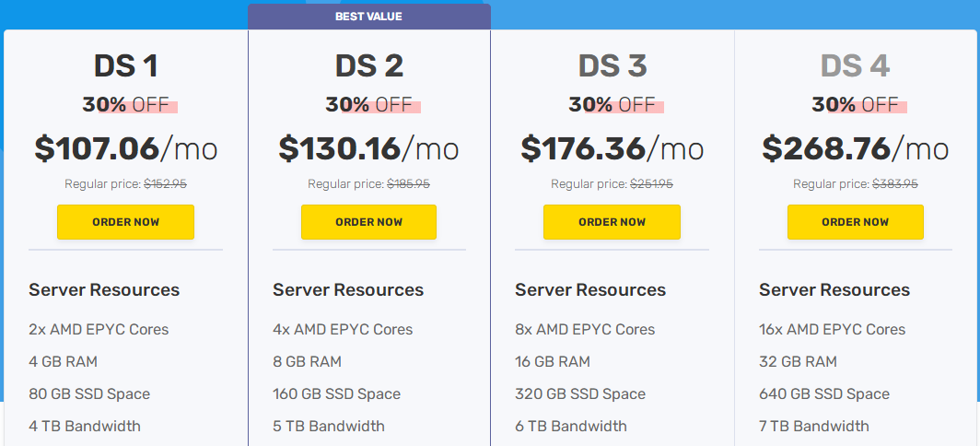Click the 4x AMD EPYC Cores line
This screenshot has height=446, width=980.
pyautogui.click(x=343, y=329)
